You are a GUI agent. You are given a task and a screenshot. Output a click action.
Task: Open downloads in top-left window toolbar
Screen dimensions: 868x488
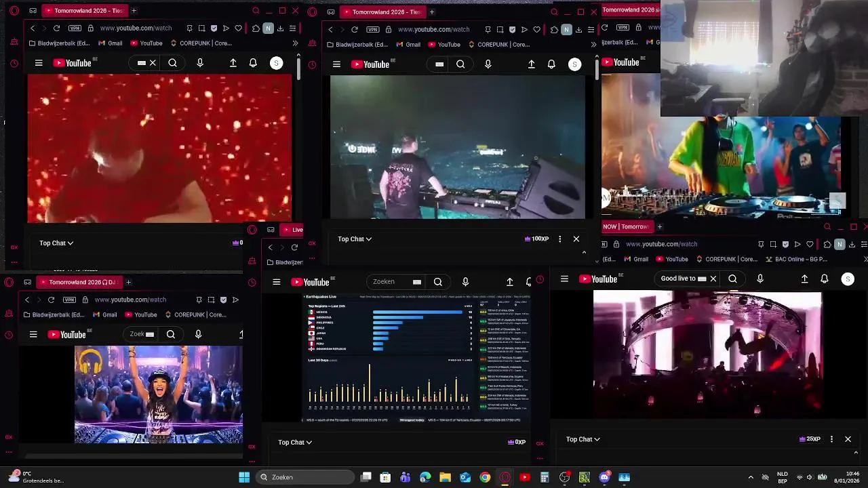point(280,28)
